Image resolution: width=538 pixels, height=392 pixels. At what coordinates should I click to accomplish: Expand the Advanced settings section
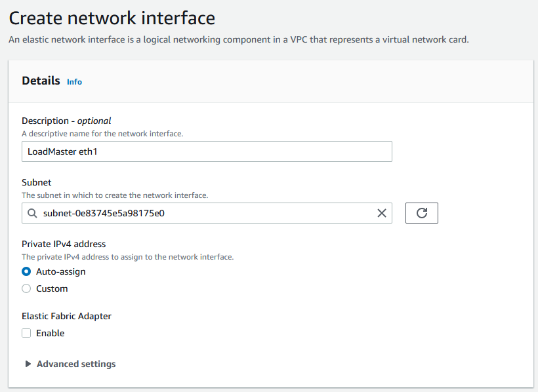[x=70, y=364]
